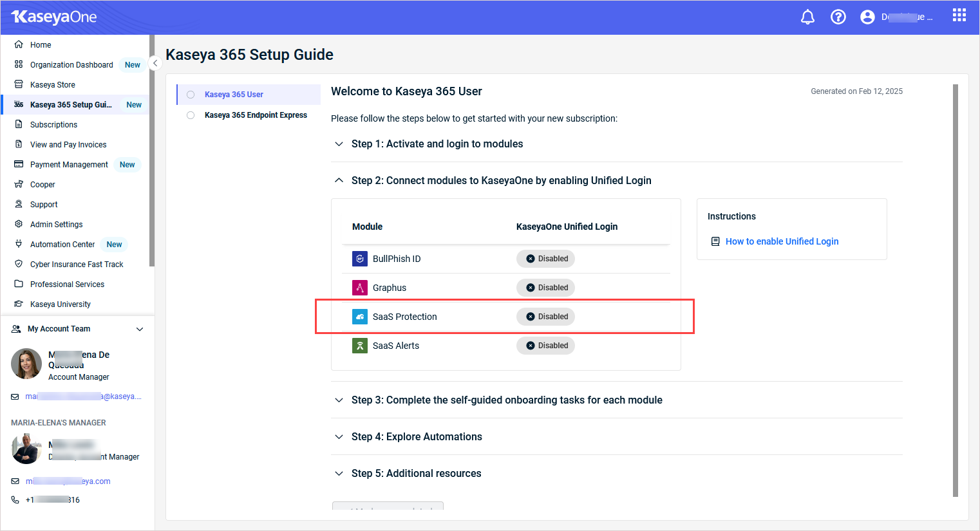
Task: Select the Kaseya 365 User radio button
Action: pyautogui.click(x=191, y=95)
